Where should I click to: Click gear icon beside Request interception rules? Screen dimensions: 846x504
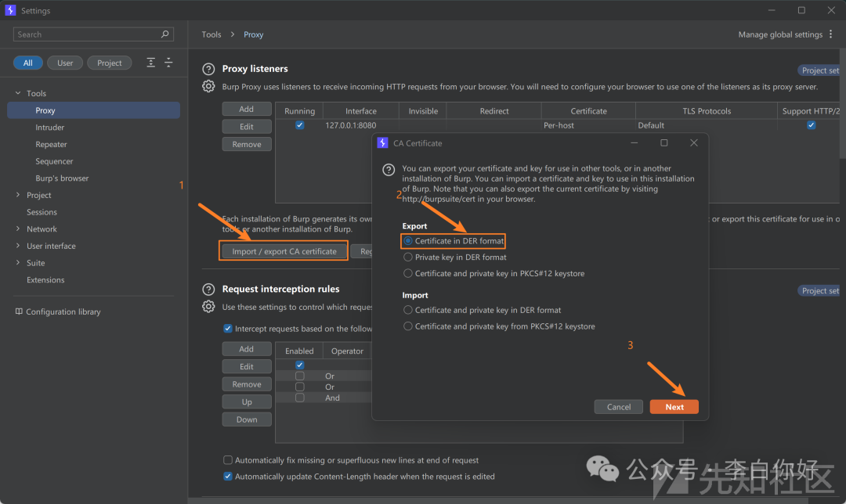pos(208,307)
